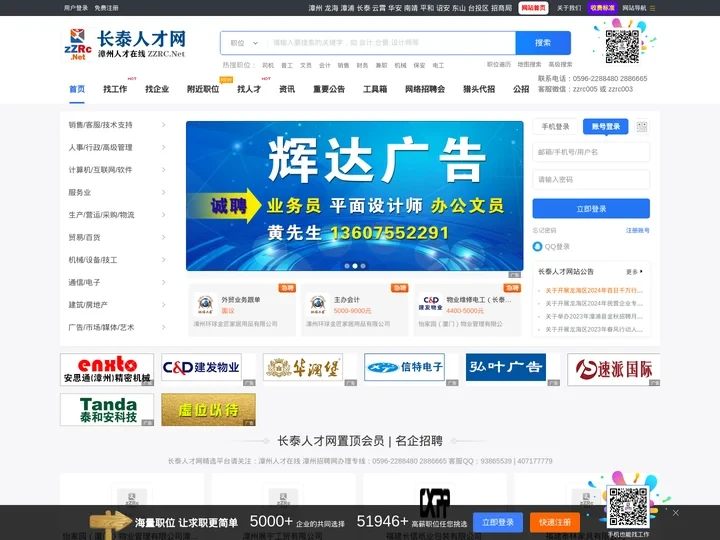Image resolution: width=720 pixels, height=540 pixels.
Task: Open the QR code login icon
Action: pyautogui.click(x=641, y=127)
